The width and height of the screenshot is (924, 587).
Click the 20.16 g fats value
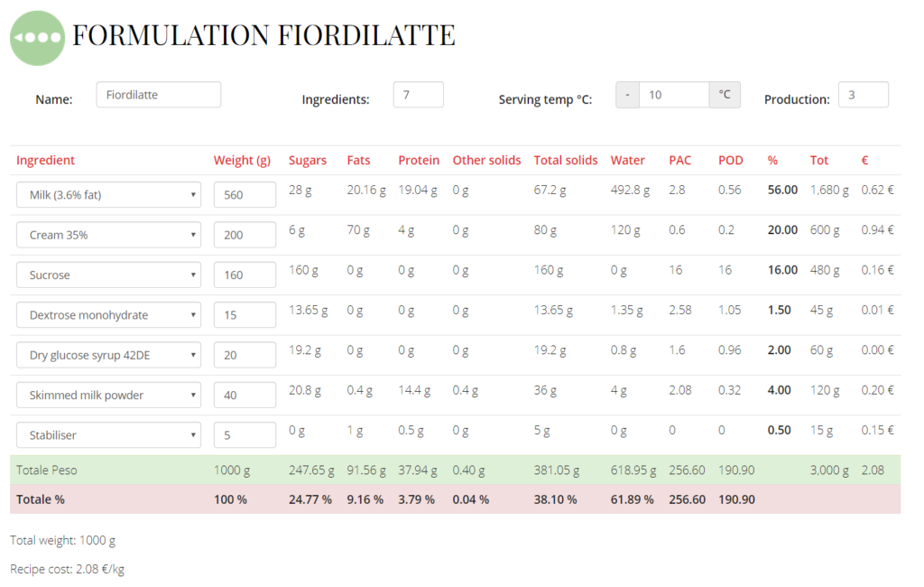coord(366,190)
